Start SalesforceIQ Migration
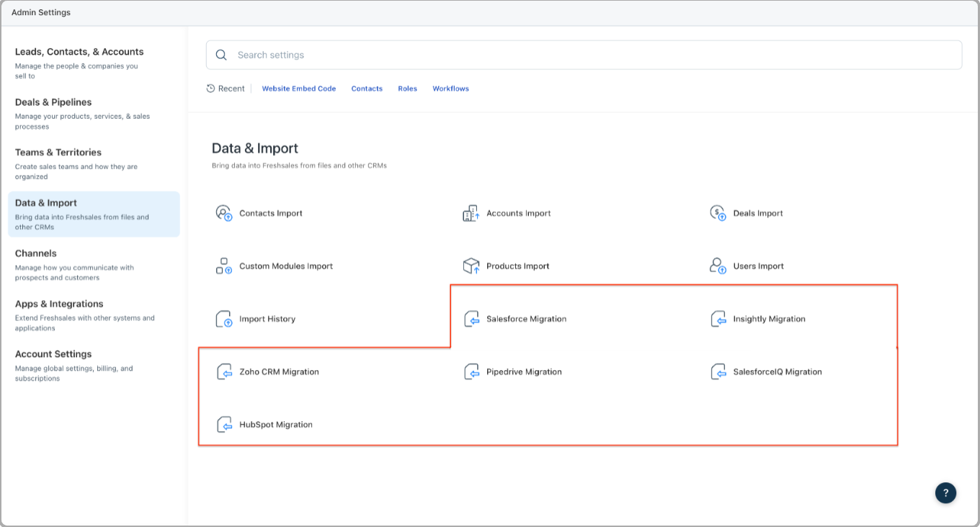Image resolution: width=980 pixels, height=527 pixels. 778,372
